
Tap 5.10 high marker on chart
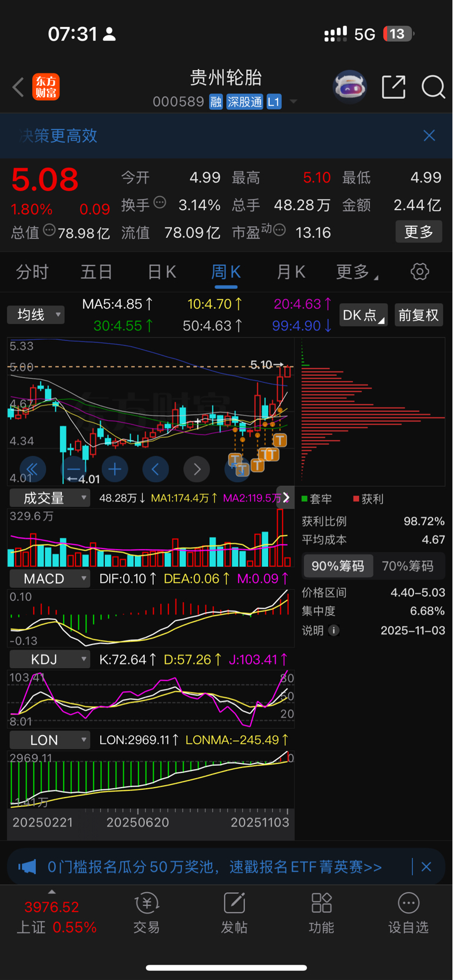(266, 365)
